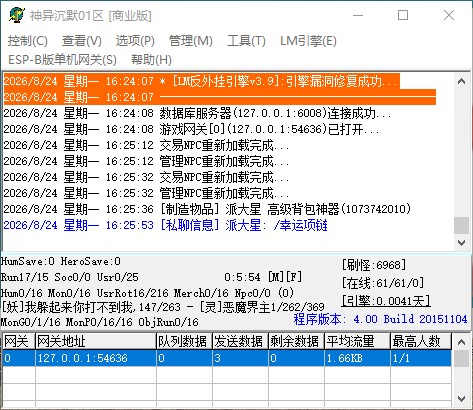Select gateway address cell 127.0.0.1:54636
Screen dimensions: 473x410
pos(96,358)
